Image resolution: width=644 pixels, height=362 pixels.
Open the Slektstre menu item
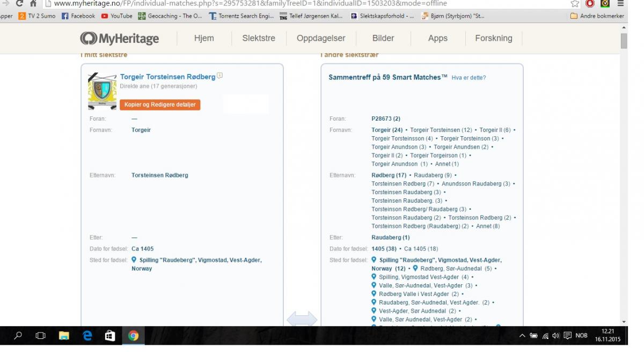(x=259, y=38)
